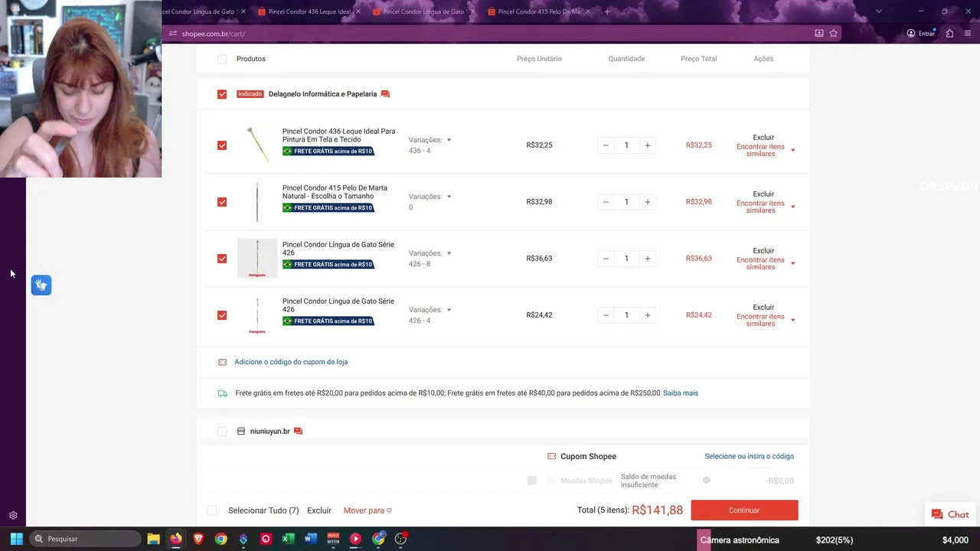Click the niuniuyun.br store icon

[x=240, y=432]
